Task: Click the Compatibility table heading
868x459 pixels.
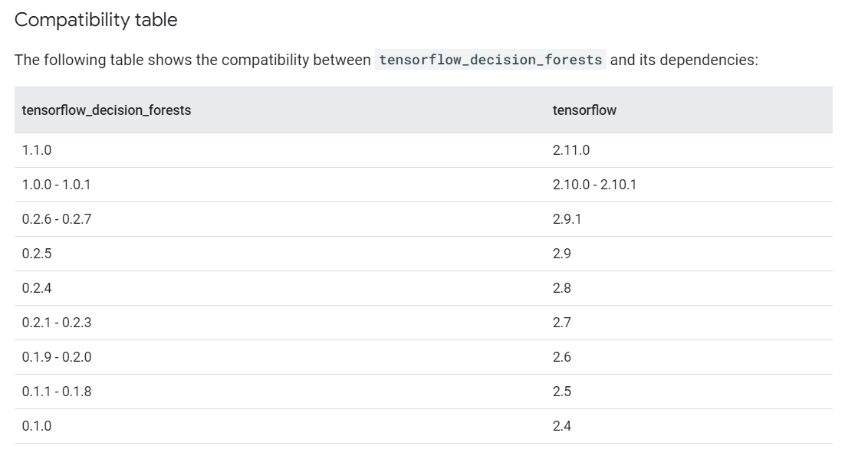Action: (96, 21)
